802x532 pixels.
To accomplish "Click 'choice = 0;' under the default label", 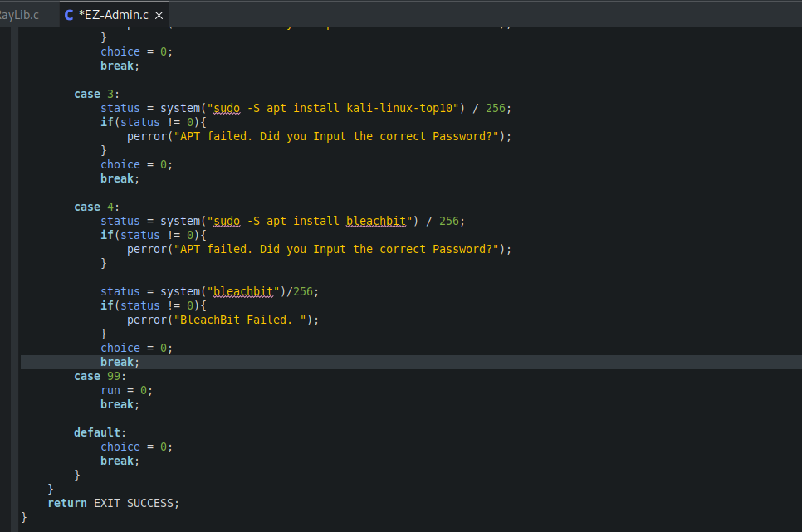I will point(136,447).
